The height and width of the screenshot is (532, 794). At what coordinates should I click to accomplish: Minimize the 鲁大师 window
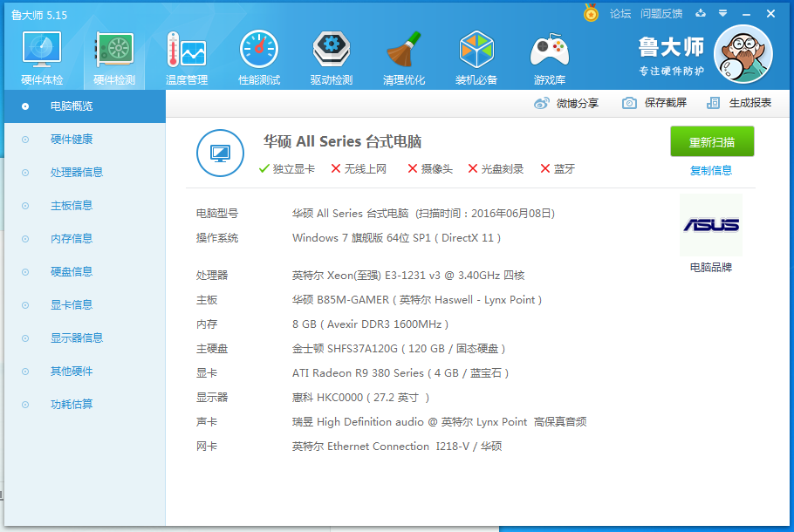pyautogui.click(x=746, y=14)
